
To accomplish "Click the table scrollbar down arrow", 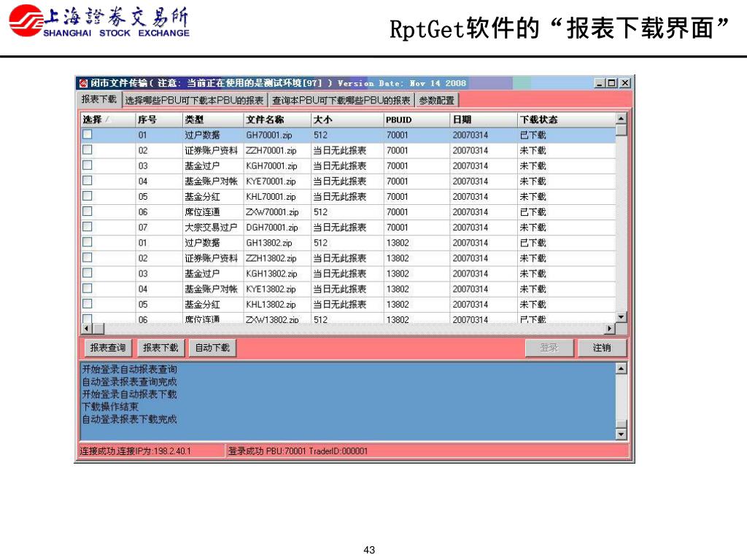I will pos(621,317).
